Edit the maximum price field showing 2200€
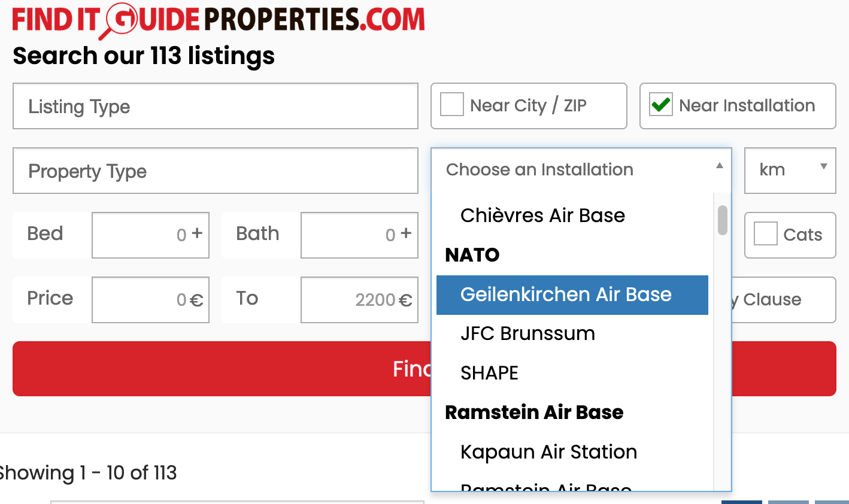 pos(359,299)
